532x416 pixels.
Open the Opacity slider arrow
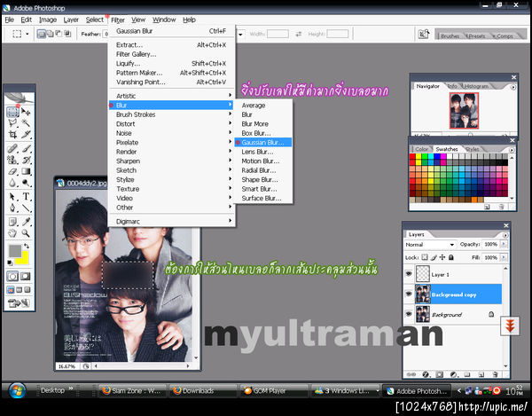(504, 244)
